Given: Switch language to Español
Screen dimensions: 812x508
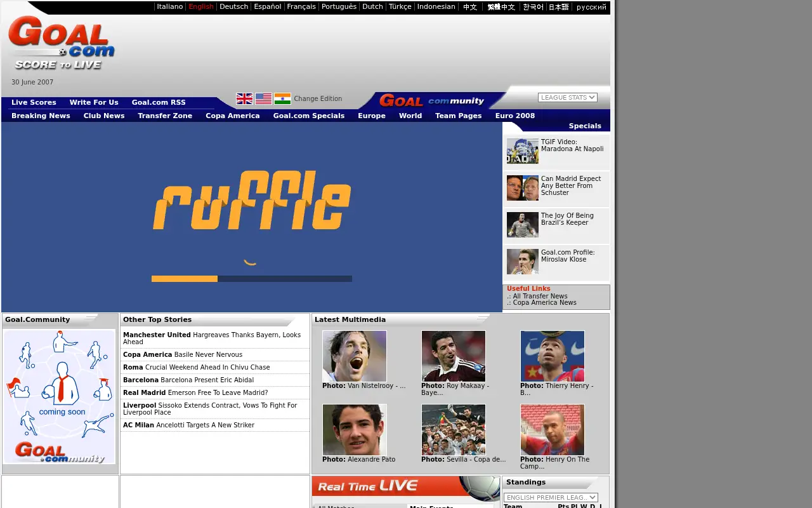Looking at the screenshot, I should (x=268, y=7).
